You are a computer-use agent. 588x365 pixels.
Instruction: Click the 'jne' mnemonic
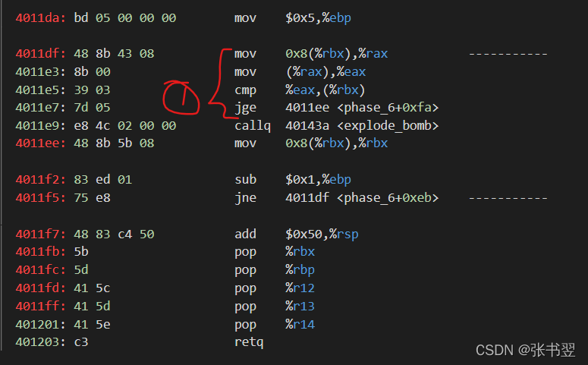click(x=245, y=198)
